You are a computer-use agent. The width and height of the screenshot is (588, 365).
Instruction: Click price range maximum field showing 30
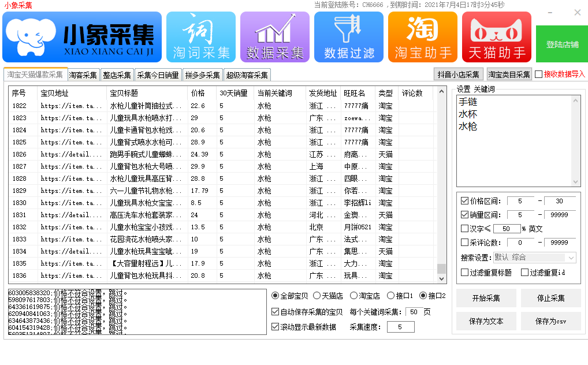560,201
